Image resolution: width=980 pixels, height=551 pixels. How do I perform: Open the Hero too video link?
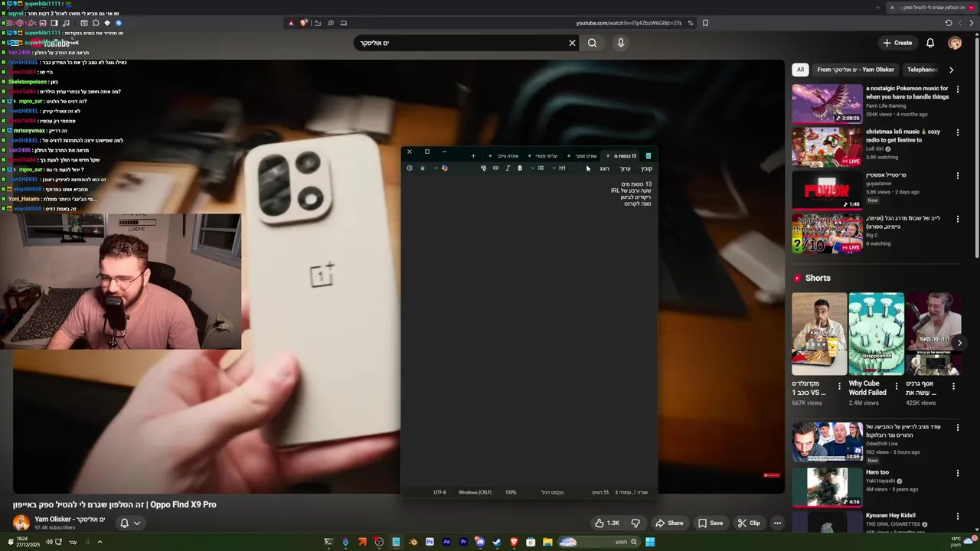pyautogui.click(x=877, y=472)
